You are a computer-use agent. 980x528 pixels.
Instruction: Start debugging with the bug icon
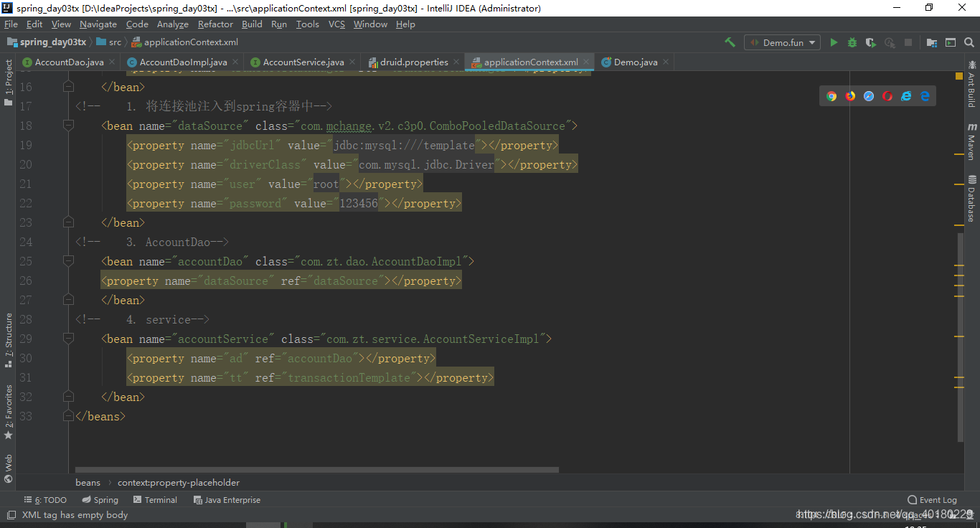[852, 42]
